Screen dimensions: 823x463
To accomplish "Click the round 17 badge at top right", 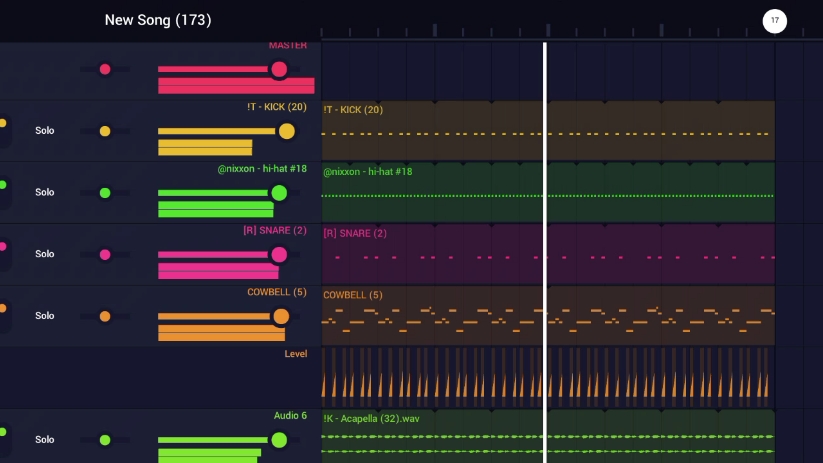I will click(x=774, y=20).
